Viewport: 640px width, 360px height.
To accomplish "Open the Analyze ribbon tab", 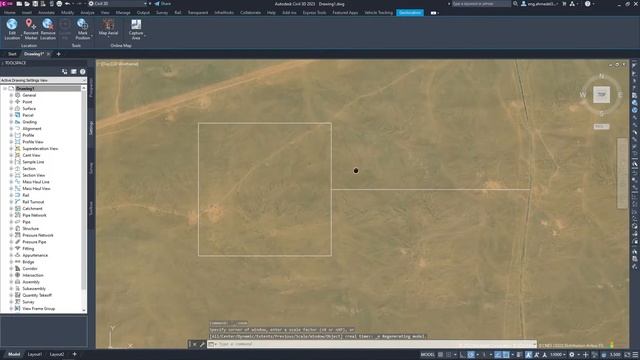I will click(x=87, y=13).
